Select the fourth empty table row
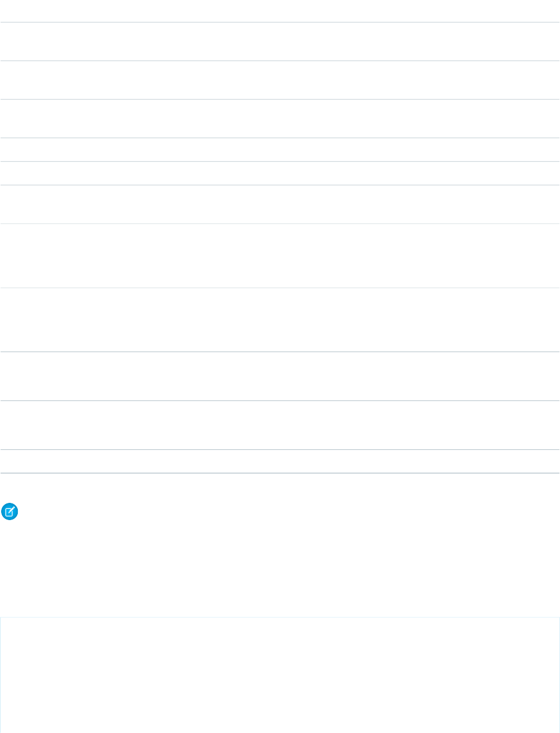The height and width of the screenshot is (733, 560). click(279, 150)
